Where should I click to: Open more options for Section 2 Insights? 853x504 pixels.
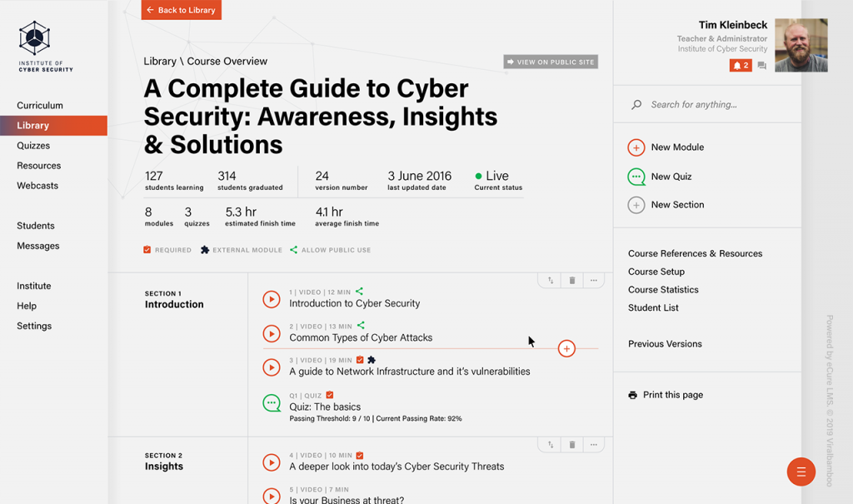click(x=593, y=445)
